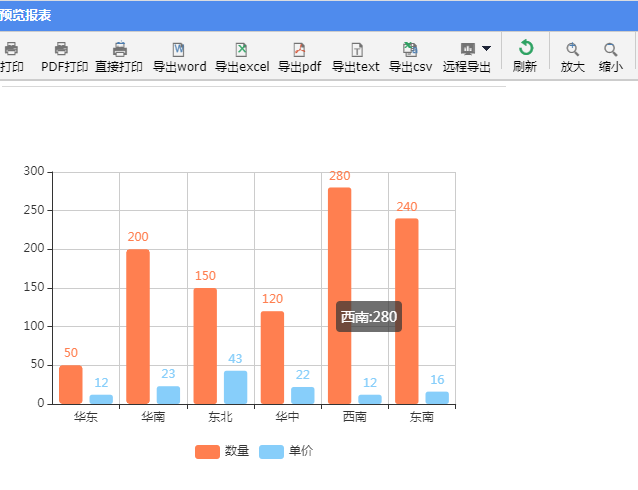Image resolution: width=638 pixels, height=490 pixels.
Task: Click the 东北 blue bar labeled 43
Action: 235,387
